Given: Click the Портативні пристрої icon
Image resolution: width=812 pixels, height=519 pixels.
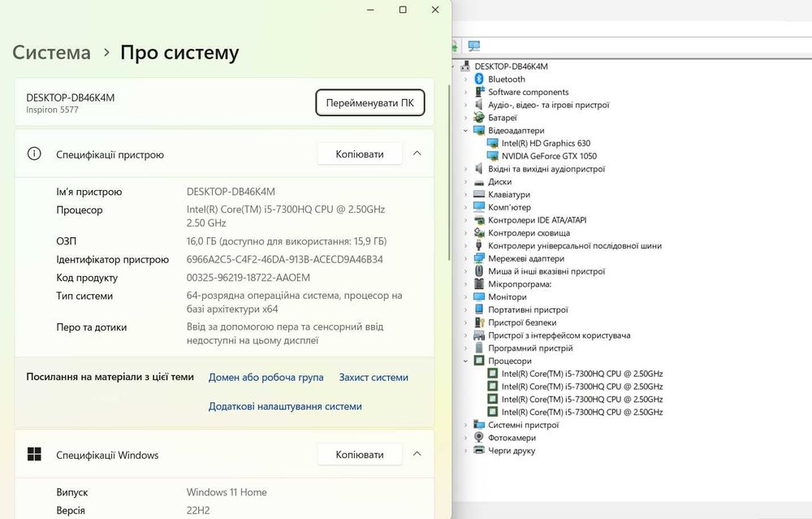Looking at the screenshot, I should click(x=479, y=309).
